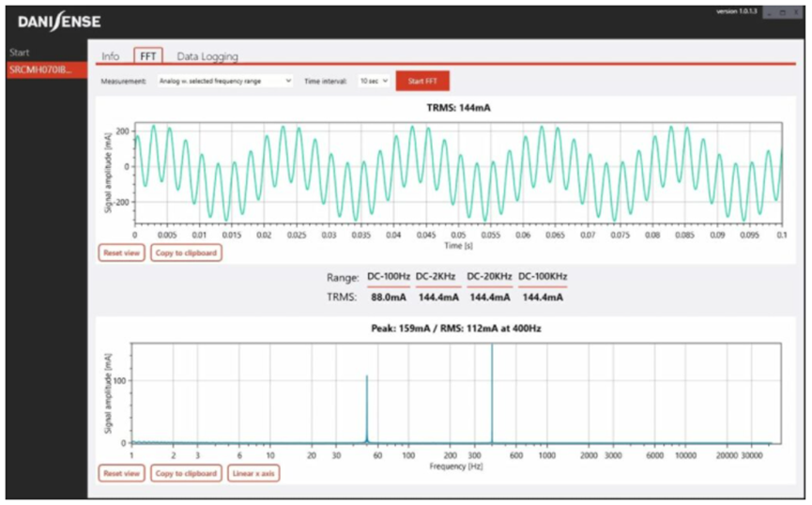Select Start in the left sidebar
The height and width of the screenshot is (505, 812).
pyautogui.click(x=20, y=53)
